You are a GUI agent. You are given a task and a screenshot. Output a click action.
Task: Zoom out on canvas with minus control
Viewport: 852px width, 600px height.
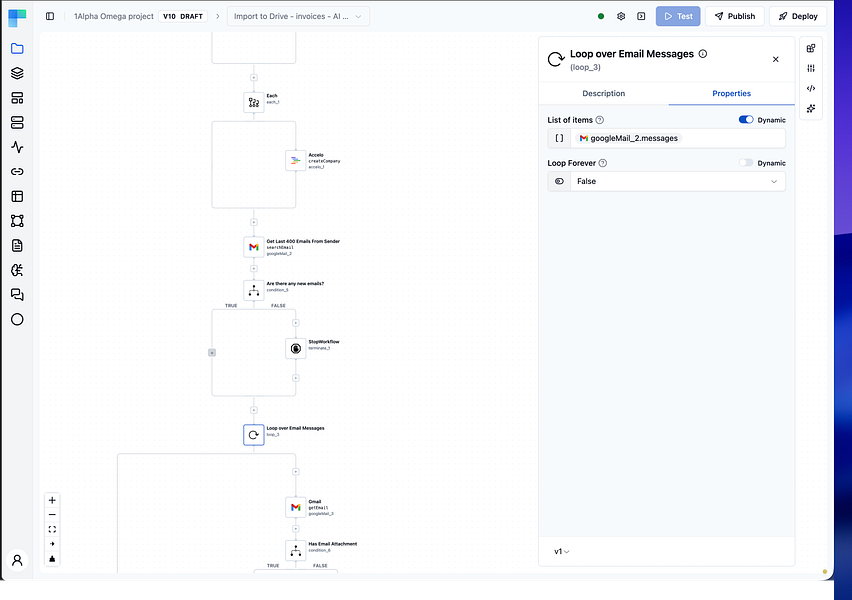point(52,515)
